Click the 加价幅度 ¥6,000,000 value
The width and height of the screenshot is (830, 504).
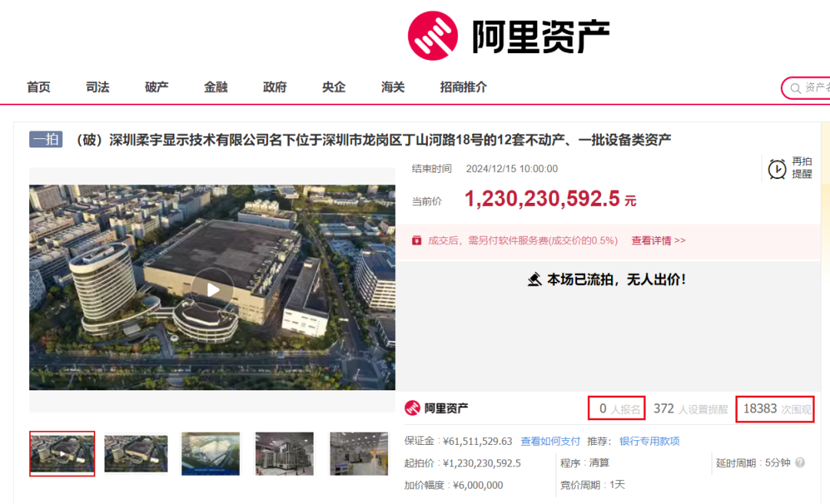[478, 485]
